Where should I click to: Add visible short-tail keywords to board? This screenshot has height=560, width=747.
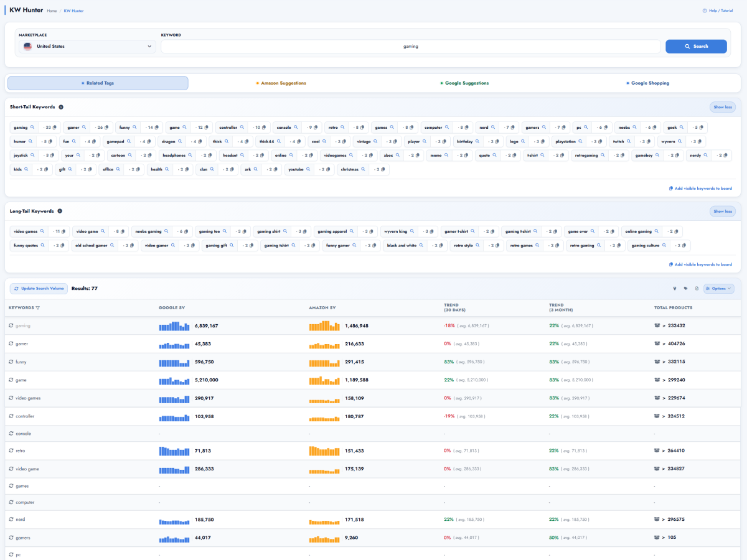700,188
